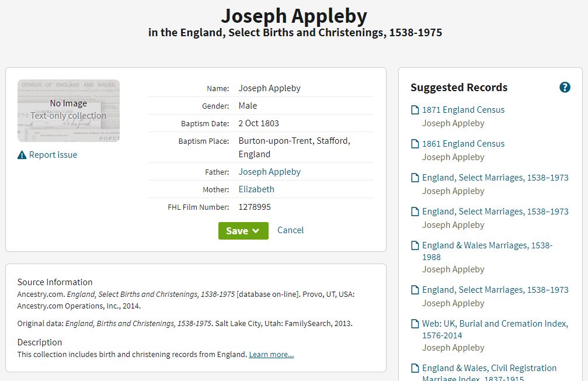The height and width of the screenshot is (381, 588).
Task: Click document icon beside UK Burial and Cremation Index
Action: point(415,324)
